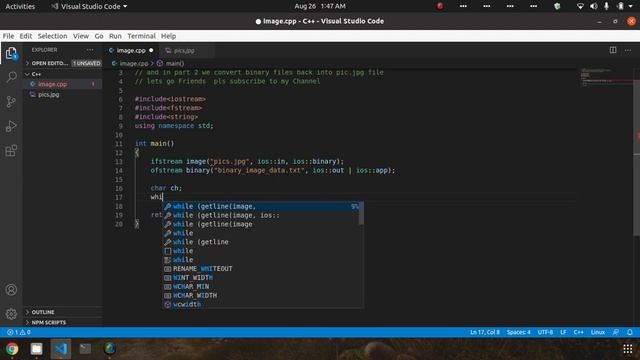Screen dimensions: 640x360
Task: Click the split editor right icon
Action: tap(613, 50)
